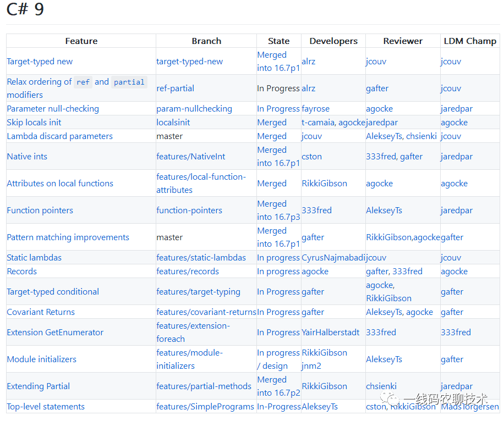The height and width of the screenshot is (421, 504).
Task: Click Relax ordering of ref and partial modifiers
Action: (x=77, y=88)
